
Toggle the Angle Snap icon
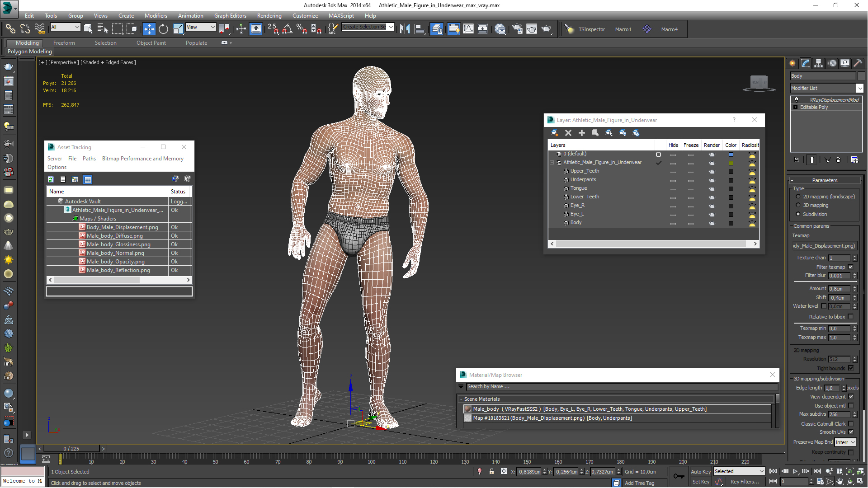point(287,29)
